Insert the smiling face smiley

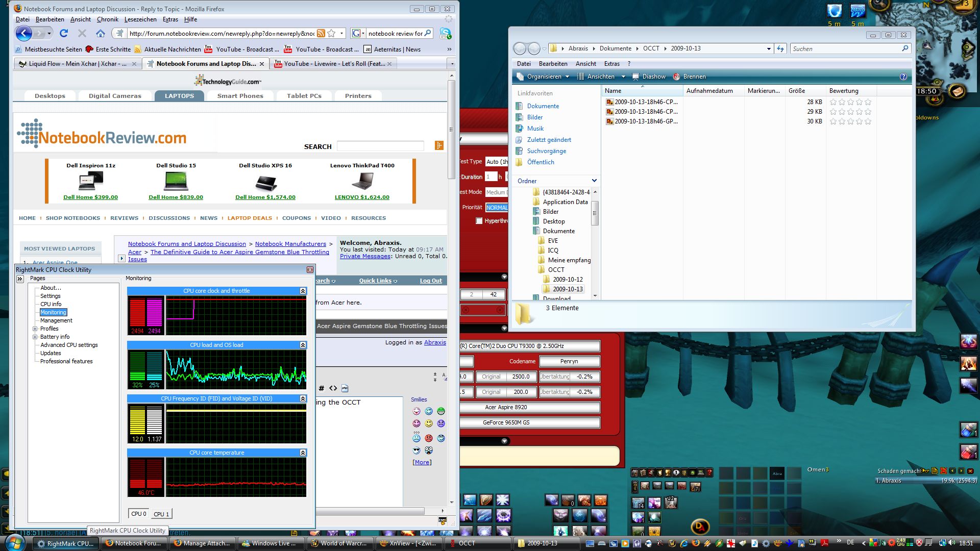(429, 423)
